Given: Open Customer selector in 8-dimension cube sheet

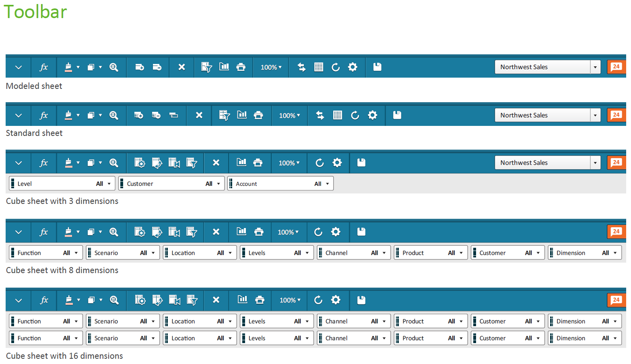Looking at the screenshot, I should [x=508, y=253].
